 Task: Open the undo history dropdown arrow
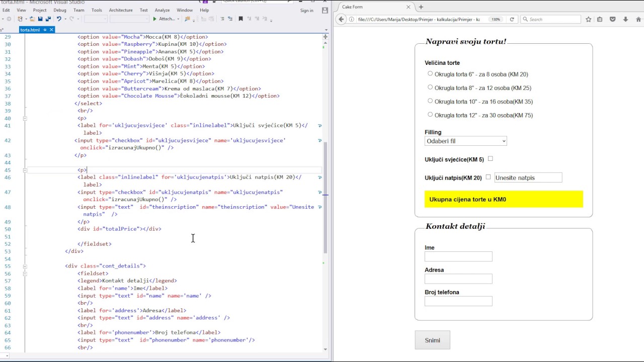click(x=64, y=19)
